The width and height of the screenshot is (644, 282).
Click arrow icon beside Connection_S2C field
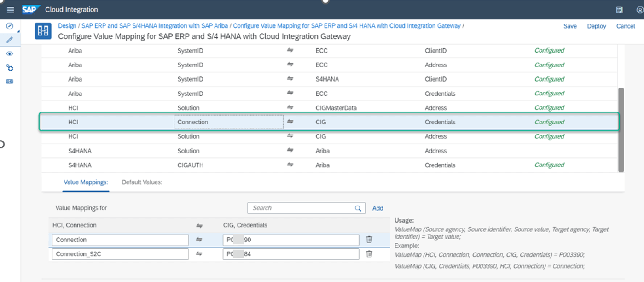199,254
